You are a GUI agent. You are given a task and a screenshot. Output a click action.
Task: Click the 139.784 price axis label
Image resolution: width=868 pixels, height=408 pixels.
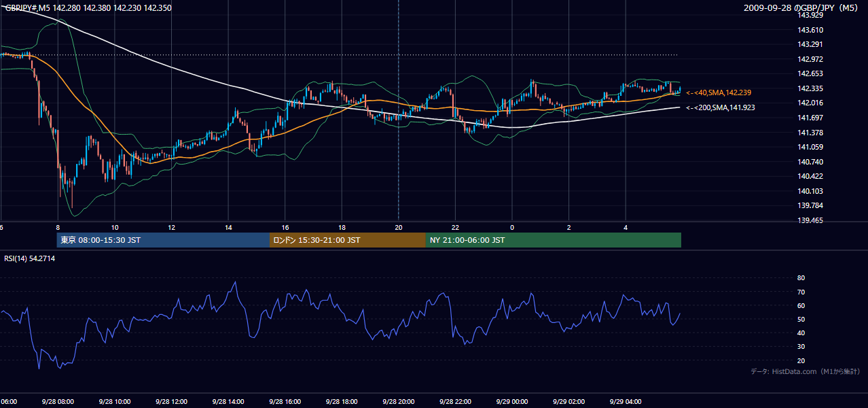pyautogui.click(x=811, y=205)
